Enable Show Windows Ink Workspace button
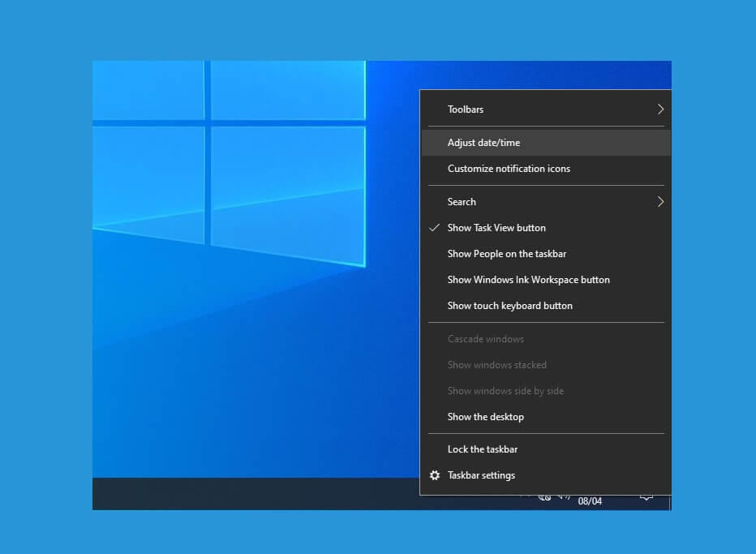The height and width of the screenshot is (554, 756). coord(529,280)
